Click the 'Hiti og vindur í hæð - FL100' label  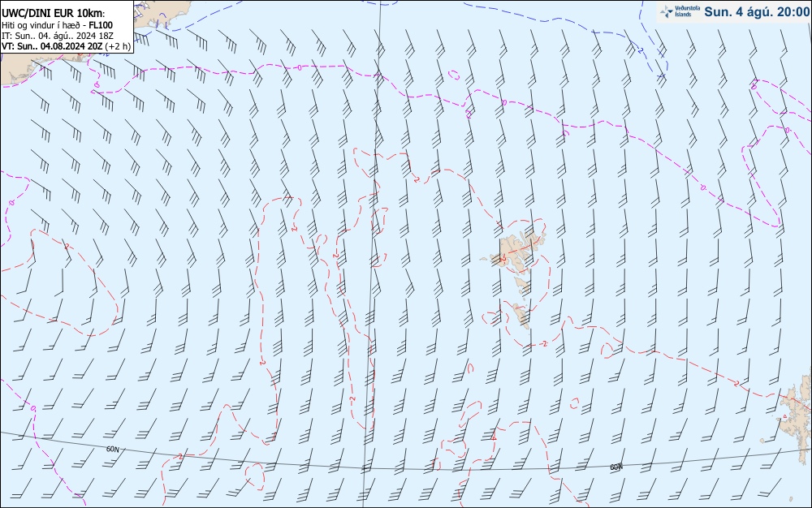coord(57,25)
